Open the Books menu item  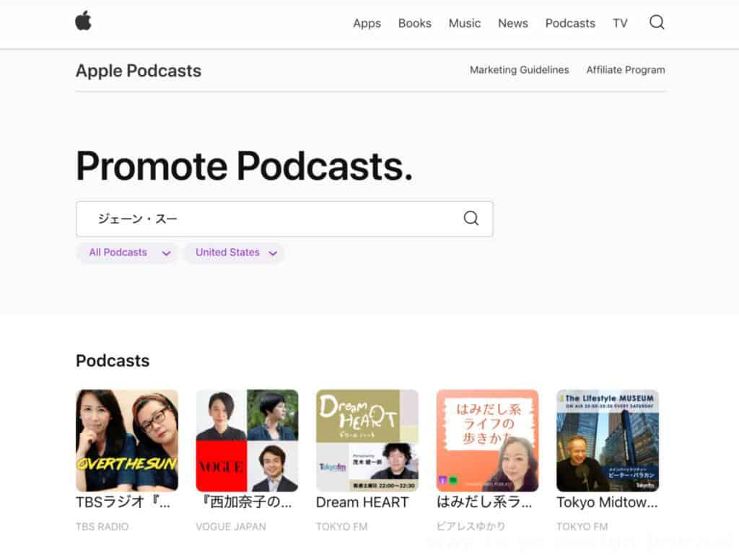coord(415,23)
